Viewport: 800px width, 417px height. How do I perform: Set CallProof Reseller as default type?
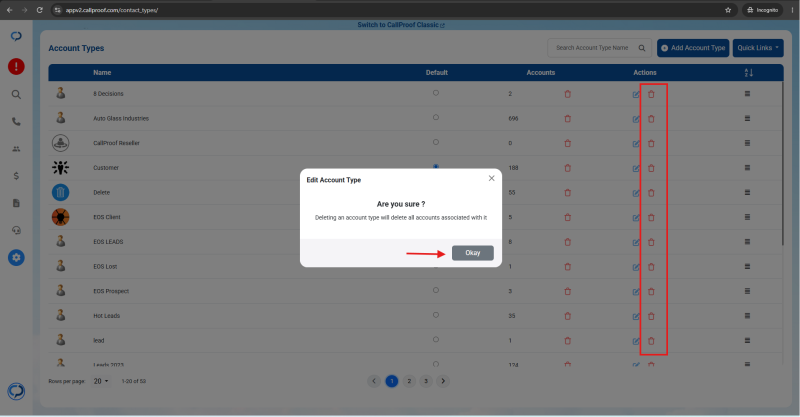coord(436,142)
